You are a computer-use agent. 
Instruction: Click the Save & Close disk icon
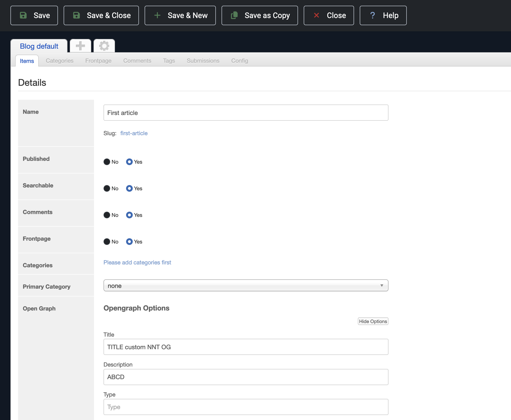76,15
